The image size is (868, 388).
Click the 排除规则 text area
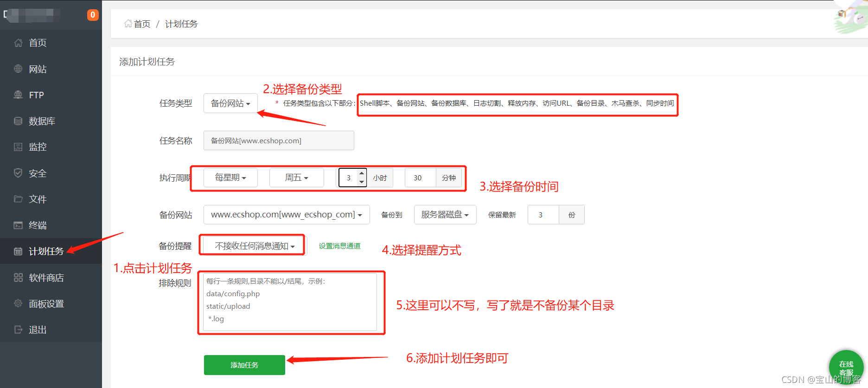click(x=290, y=302)
